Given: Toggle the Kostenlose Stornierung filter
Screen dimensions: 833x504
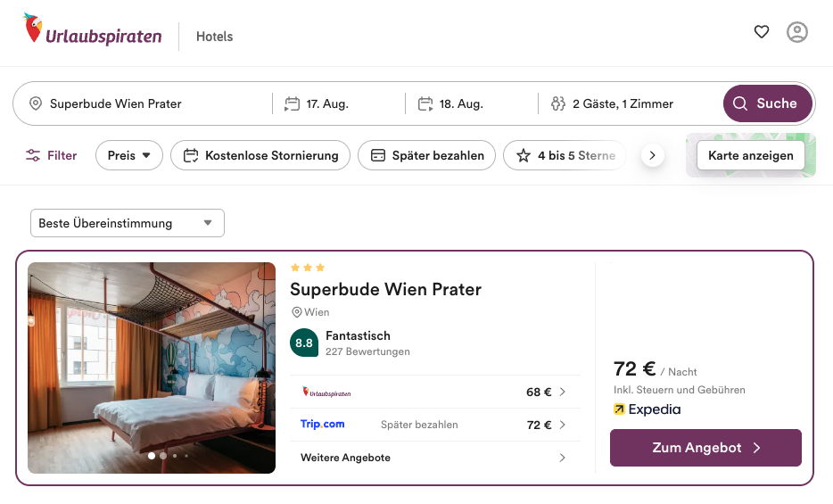Looking at the screenshot, I should 260,155.
